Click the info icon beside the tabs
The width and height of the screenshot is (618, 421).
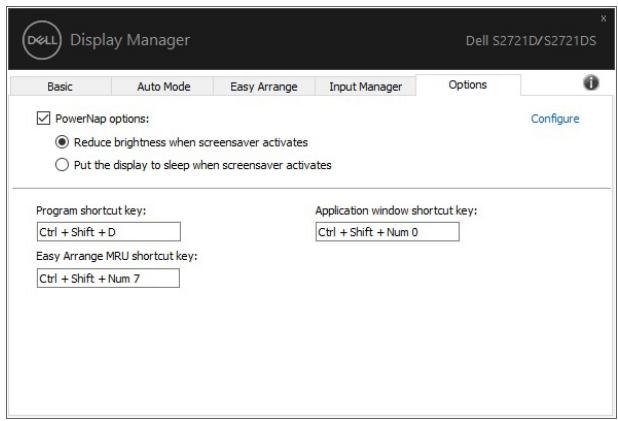point(590,83)
